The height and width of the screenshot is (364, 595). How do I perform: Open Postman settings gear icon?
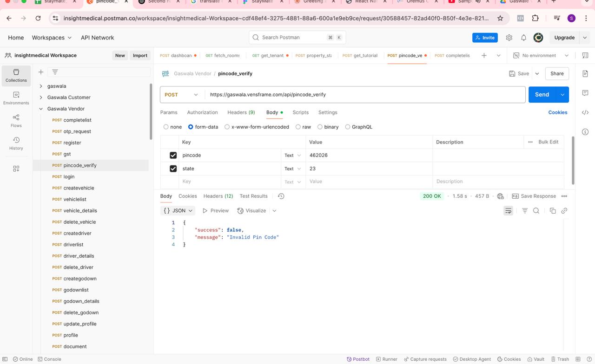509,38
